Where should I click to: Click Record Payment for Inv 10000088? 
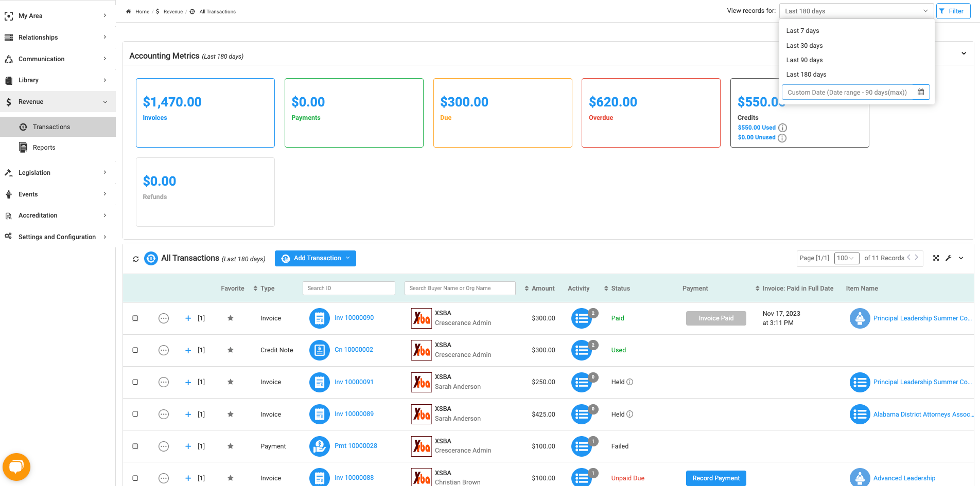tap(716, 478)
